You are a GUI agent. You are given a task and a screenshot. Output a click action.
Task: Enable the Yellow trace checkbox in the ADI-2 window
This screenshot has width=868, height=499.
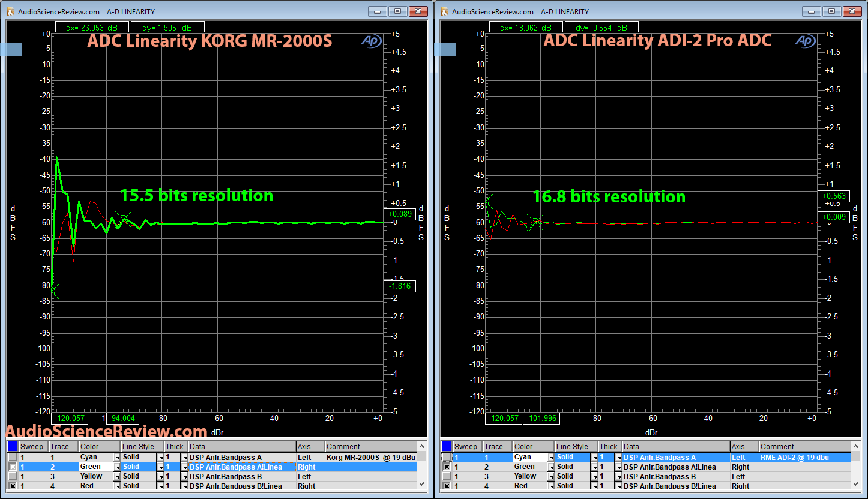point(447,476)
